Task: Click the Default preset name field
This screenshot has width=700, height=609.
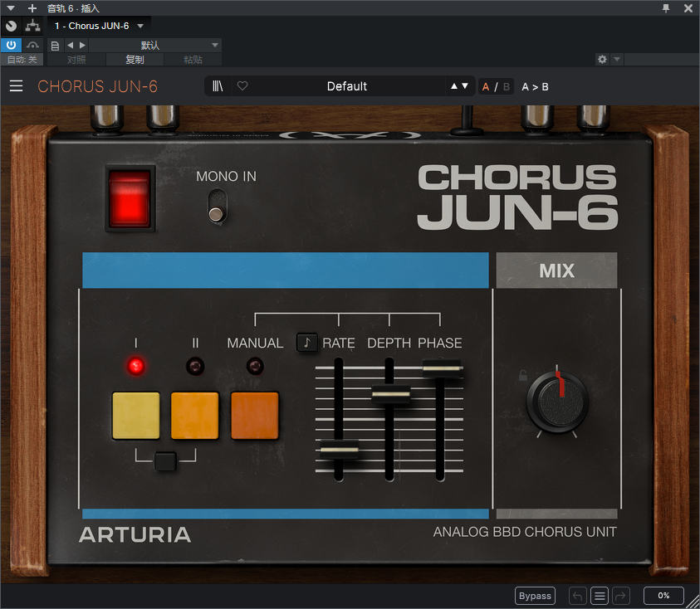Action: (x=347, y=86)
